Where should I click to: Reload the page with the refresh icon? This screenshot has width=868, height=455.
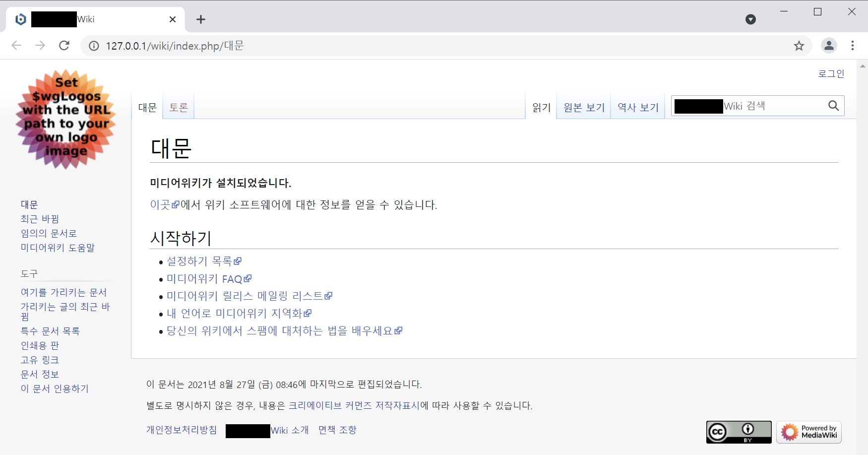(64, 46)
